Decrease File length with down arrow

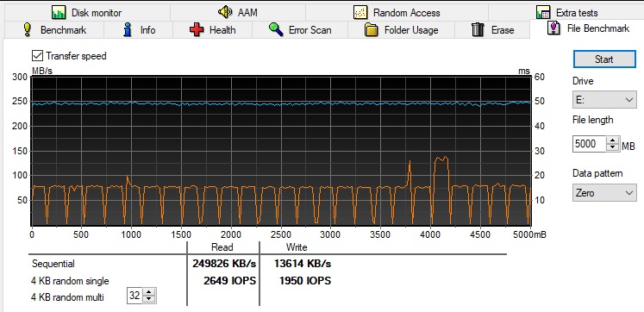point(613,147)
